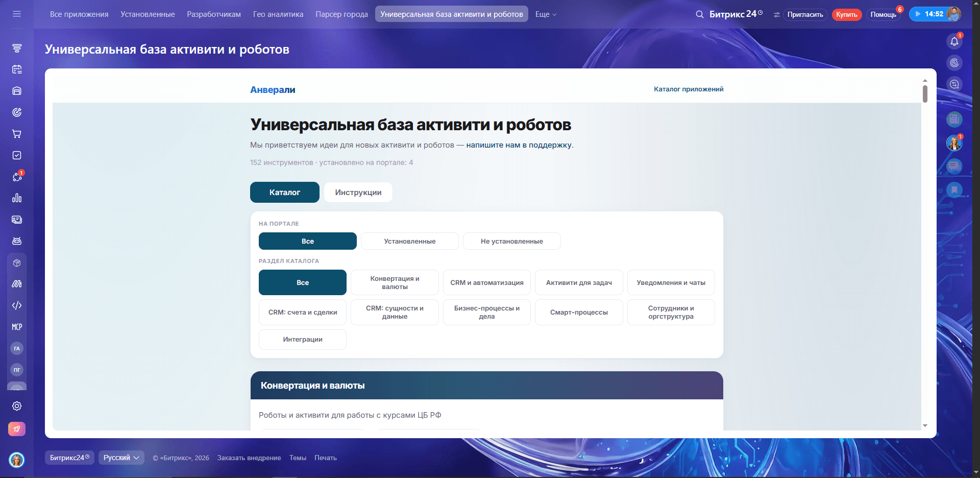Image resolution: width=980 pixels, height=478 pixels.
Task: Click the chat exchange icon on right panel
Action: 954,84
